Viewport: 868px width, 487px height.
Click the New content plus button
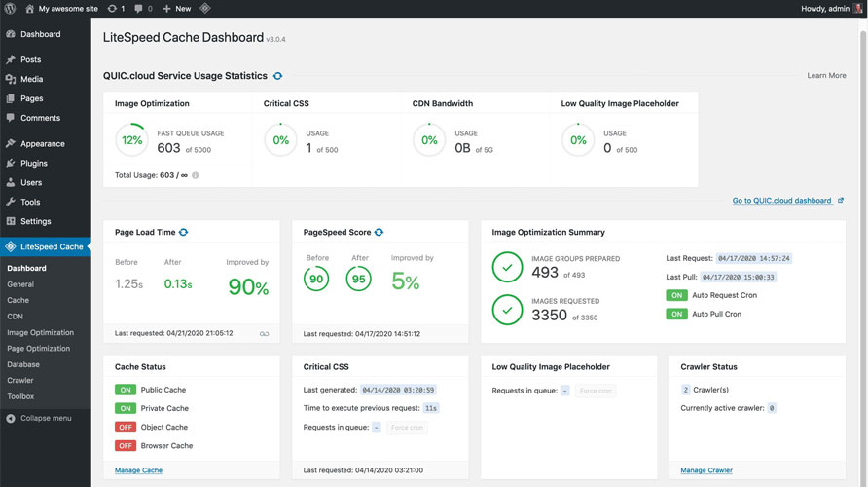pyautogui.click(x=176, y=9)
